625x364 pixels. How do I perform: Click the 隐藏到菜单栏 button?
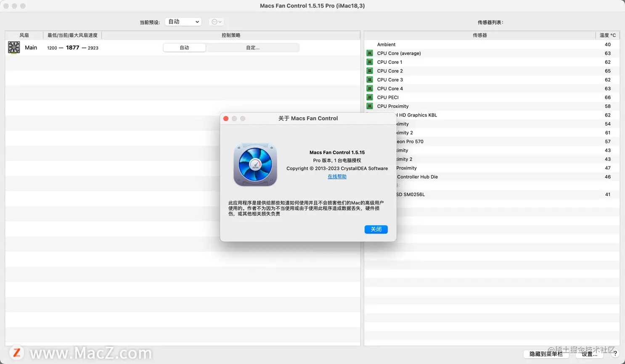pos(546,354)
